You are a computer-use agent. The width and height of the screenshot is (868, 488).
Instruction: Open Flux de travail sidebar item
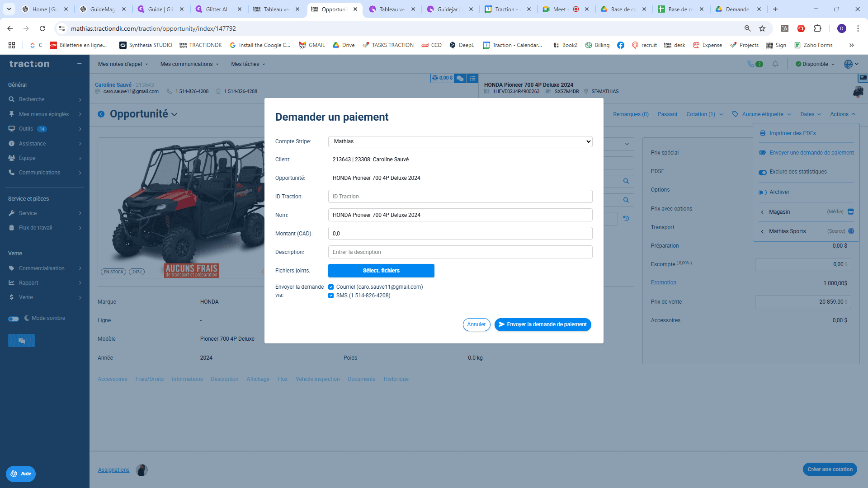click(45, 228)
